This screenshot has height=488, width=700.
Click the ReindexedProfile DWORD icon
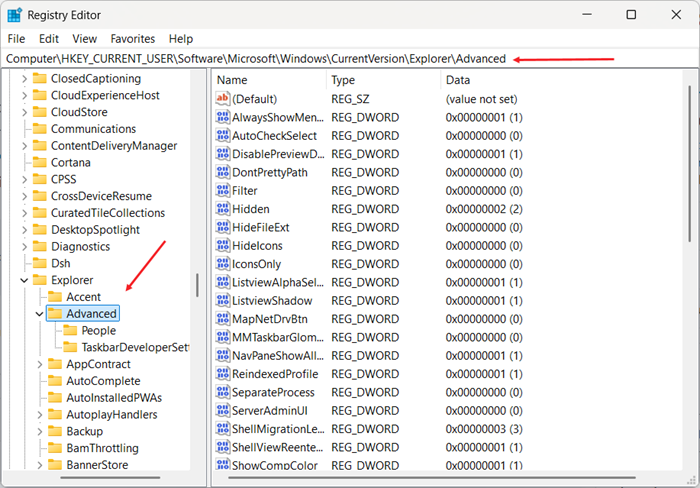coord(222,373)
